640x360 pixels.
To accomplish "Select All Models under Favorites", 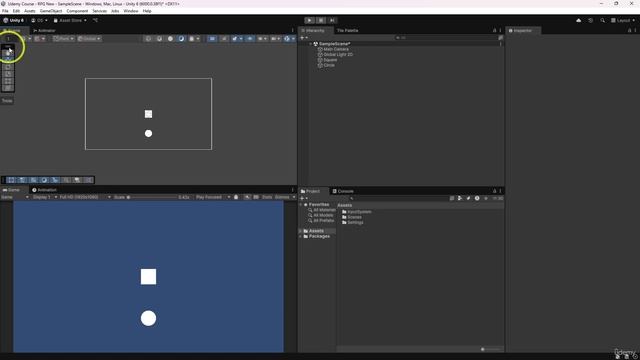I will pyautogui.click(x=320, y=215).
